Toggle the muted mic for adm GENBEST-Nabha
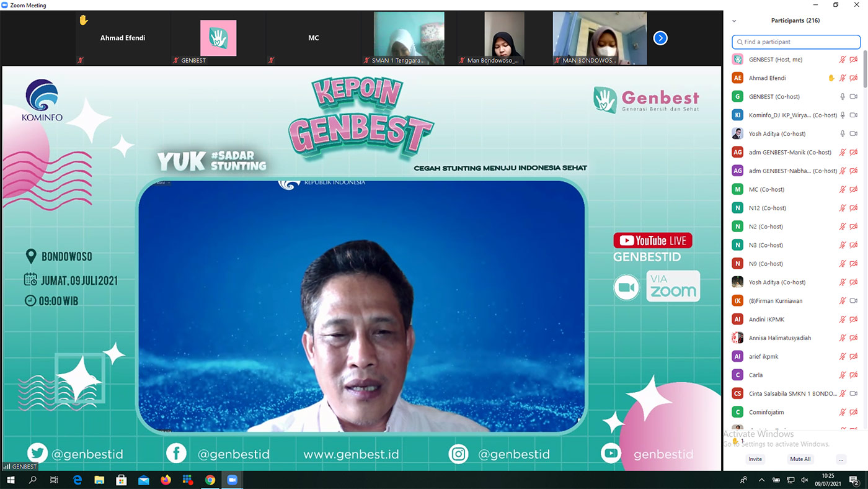Viewport: 868px width, 489px height. [x=843, y=171]
